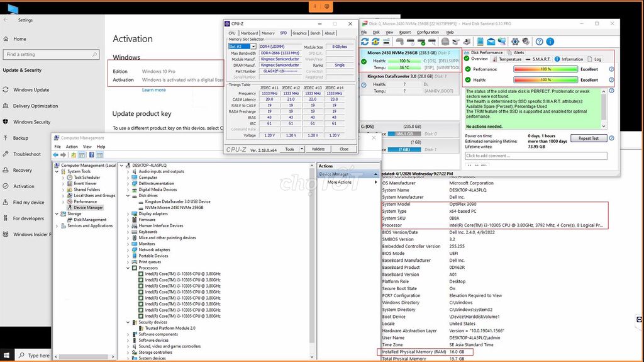This screenshot has height=362, width=644.
Task: Click the help icon beside the Performance bar
Action: pyautogui.click(x=611, y=69)
